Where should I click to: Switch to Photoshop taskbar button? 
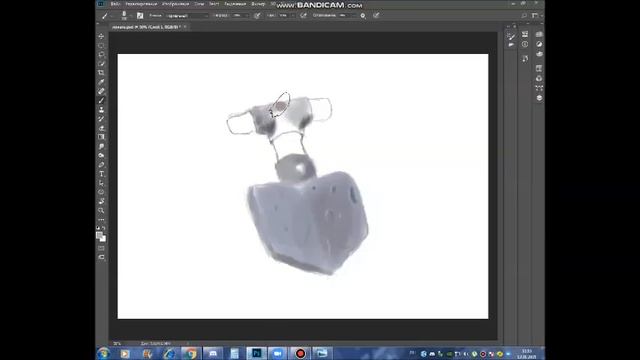[257, 353]
